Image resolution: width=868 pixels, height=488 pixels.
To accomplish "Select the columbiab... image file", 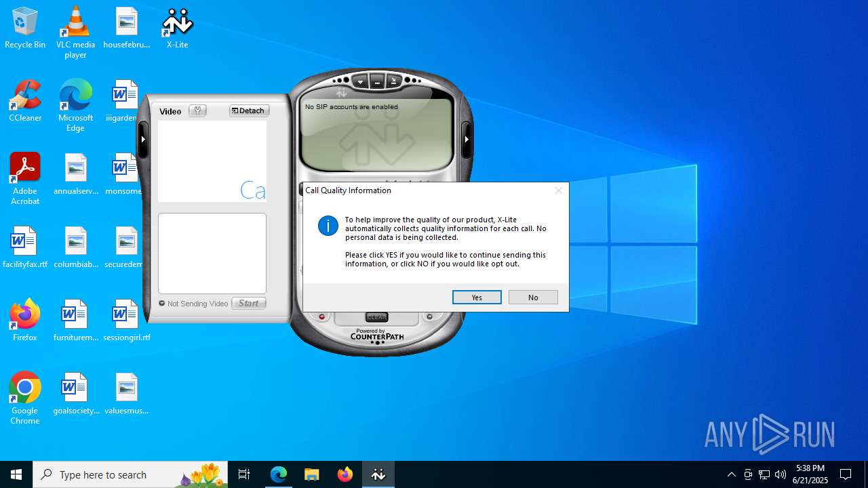I will click(75, 248).
